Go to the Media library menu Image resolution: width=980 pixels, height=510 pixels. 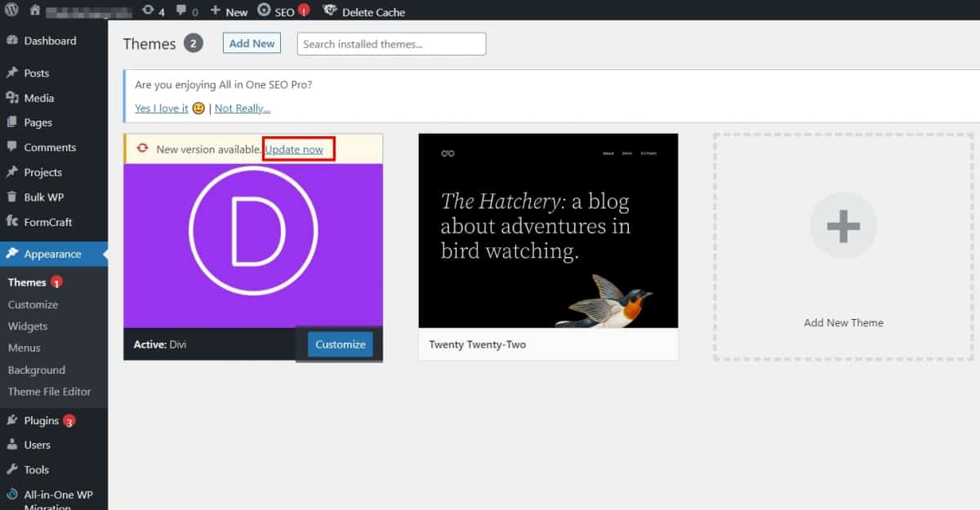(x=39, y=98)
